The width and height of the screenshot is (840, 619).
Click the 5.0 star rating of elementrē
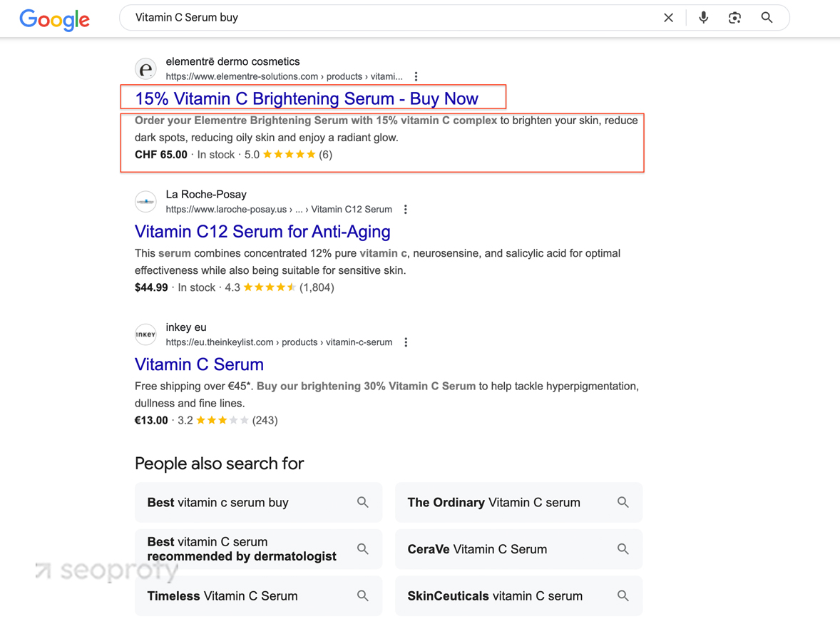click(288, 155)
